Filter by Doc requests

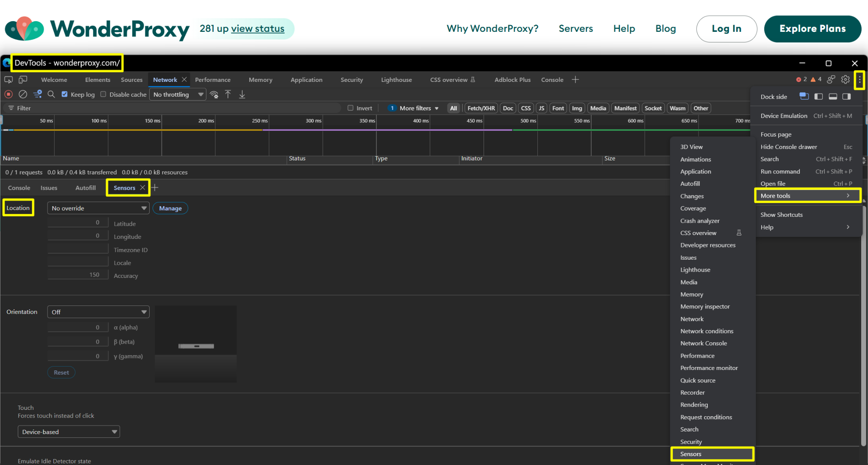coord(508,108)
